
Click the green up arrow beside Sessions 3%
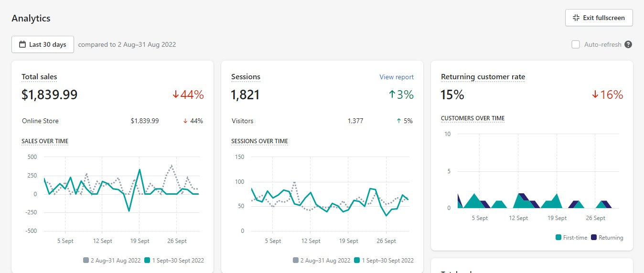click(392, 94)
